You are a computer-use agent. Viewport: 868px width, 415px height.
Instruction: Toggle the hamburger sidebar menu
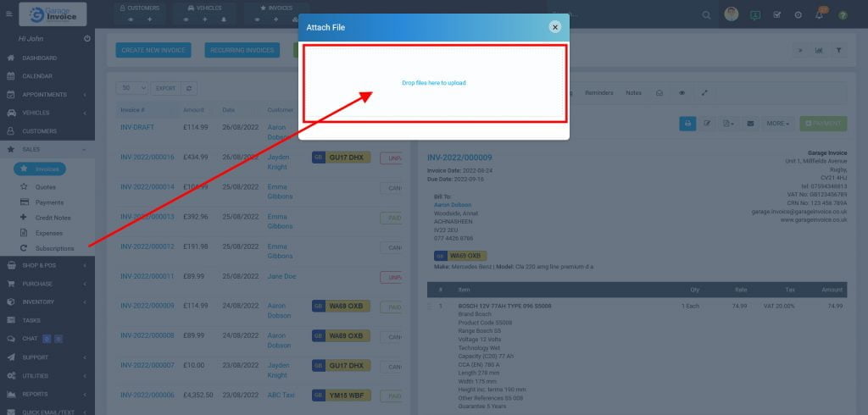[9, 14]
